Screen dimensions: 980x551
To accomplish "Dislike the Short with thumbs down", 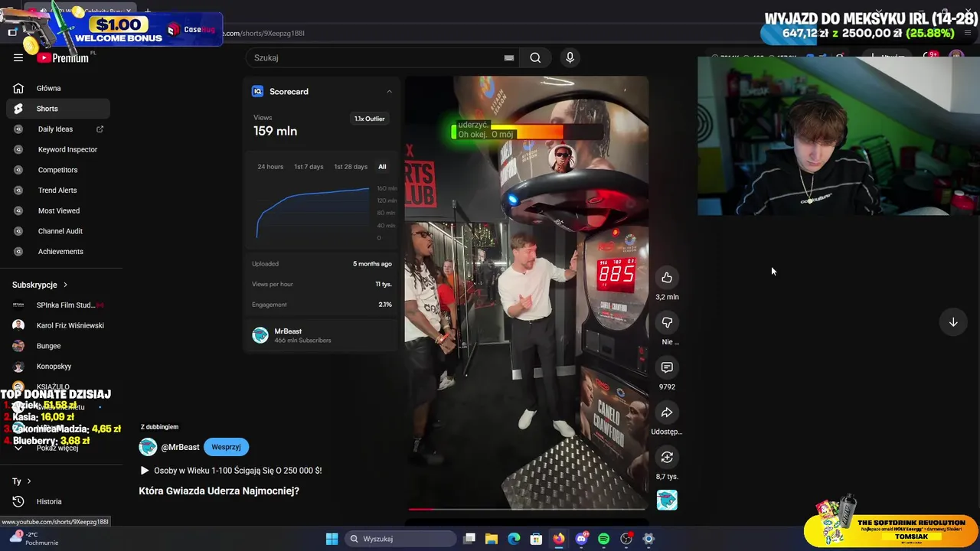I will click(x=667, y=322).
